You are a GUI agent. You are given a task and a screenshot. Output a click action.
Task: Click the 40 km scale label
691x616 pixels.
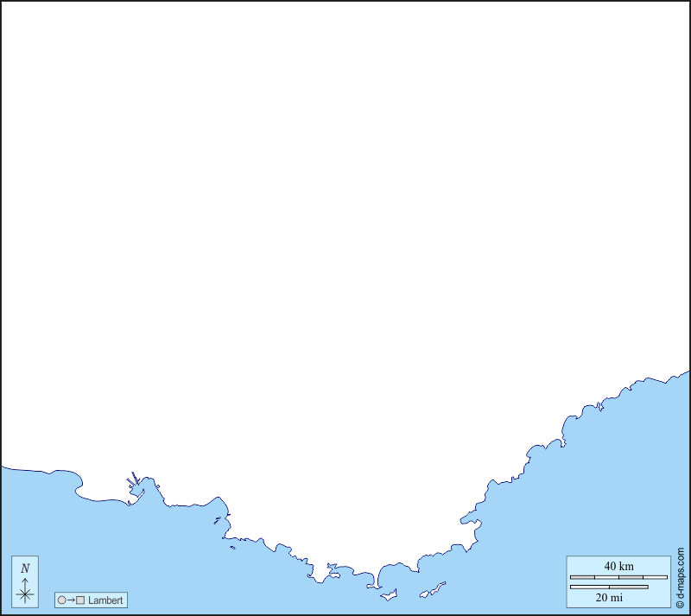(x=618, y=566)
